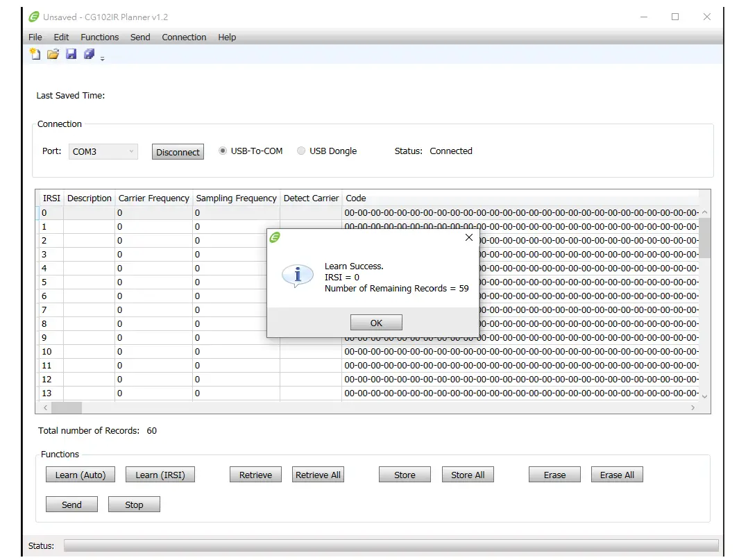This screenshot has height=560, width=739.
Task: Click the Carrier Frequency cell in row 11
Action: pyautogui.click(x=153, y=365)
